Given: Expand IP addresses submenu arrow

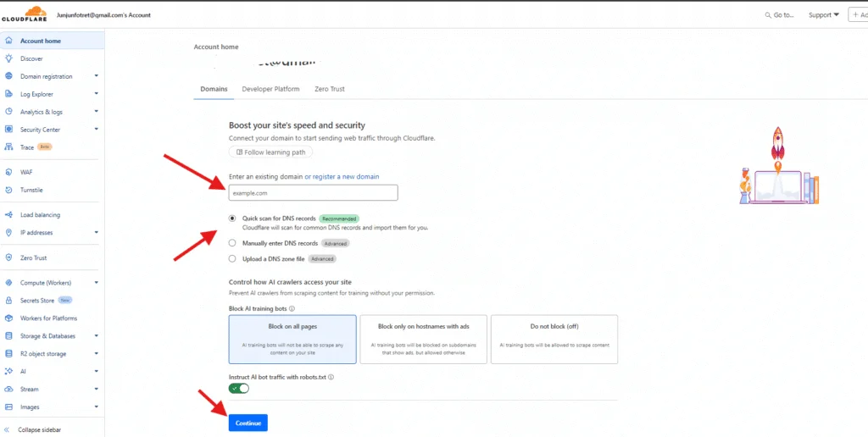Looking at the screenshot, I should [x=97, y=232].
